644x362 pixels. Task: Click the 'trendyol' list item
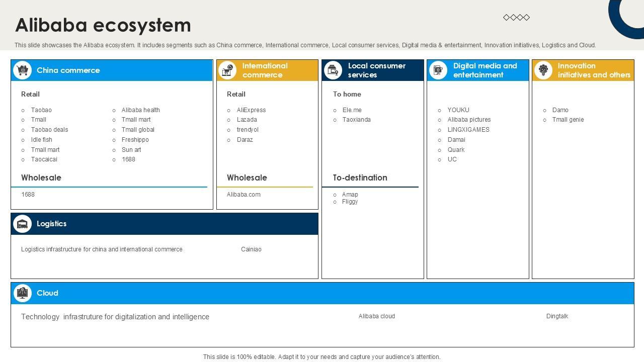coord(248,130)
